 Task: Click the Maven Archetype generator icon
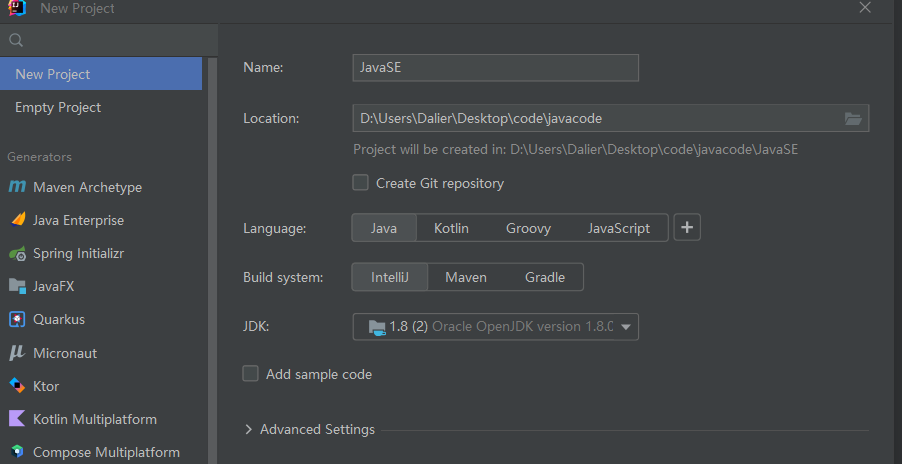click(x=16, y=187)
